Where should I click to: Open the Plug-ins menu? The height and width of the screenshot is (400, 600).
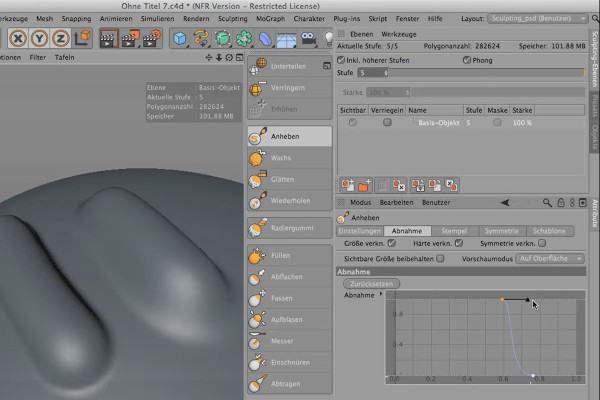[x=347, y=18]
